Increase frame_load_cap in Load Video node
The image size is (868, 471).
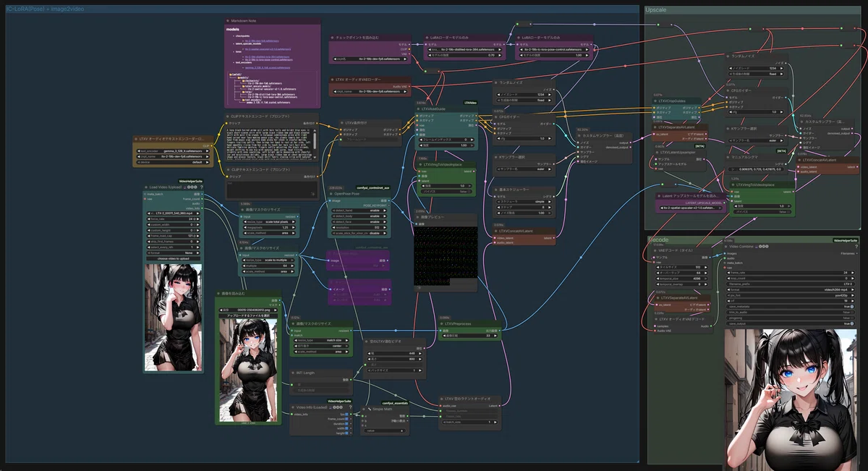(x=199, y=236)
